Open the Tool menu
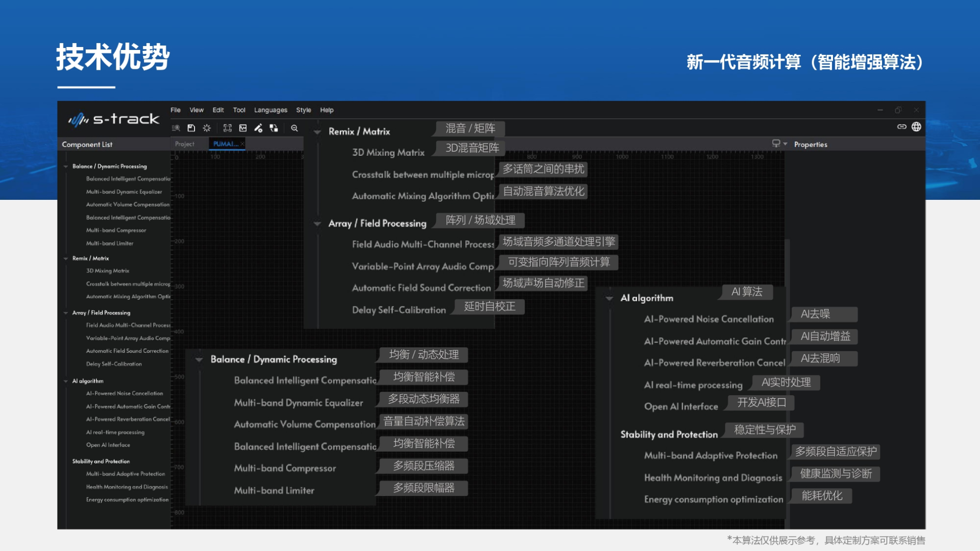The width and height of the screenshot is (980, 551). 239,110
